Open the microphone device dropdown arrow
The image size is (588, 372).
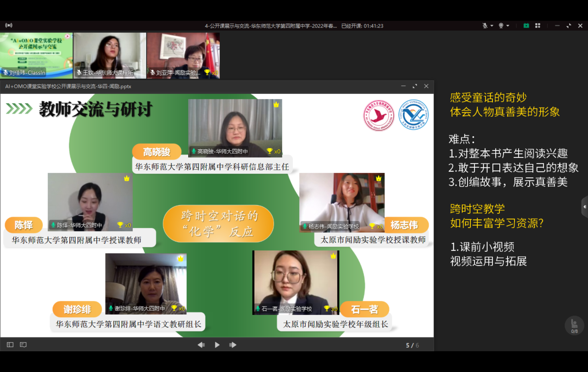pyautogui.click(x=492, y=26)
